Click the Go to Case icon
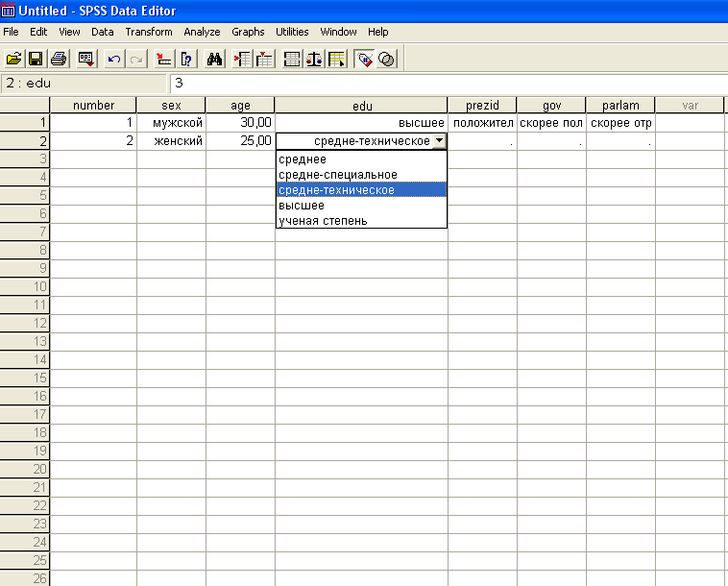The image size is (728, 586). pos(163,59)
